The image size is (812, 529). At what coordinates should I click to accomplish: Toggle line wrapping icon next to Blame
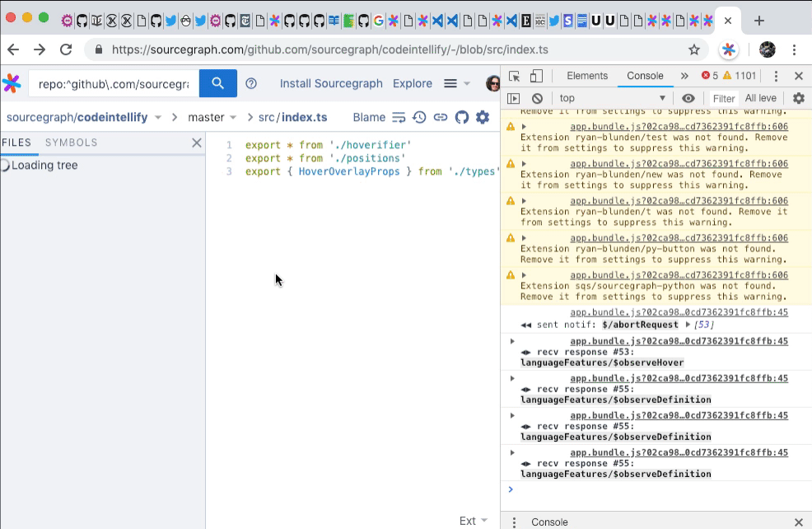[x=399, y=118]
